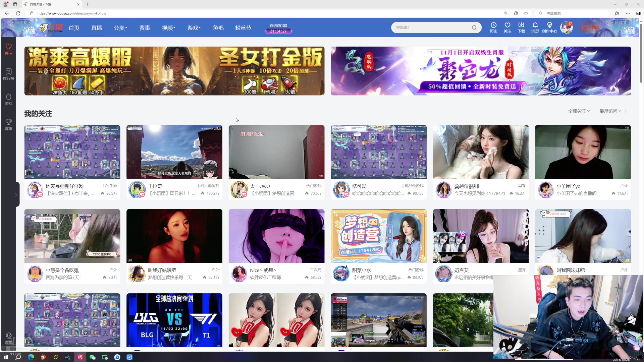This screenshot has width=644, height=362.
Task: Click the search magnifier icon
Action: 474,27
